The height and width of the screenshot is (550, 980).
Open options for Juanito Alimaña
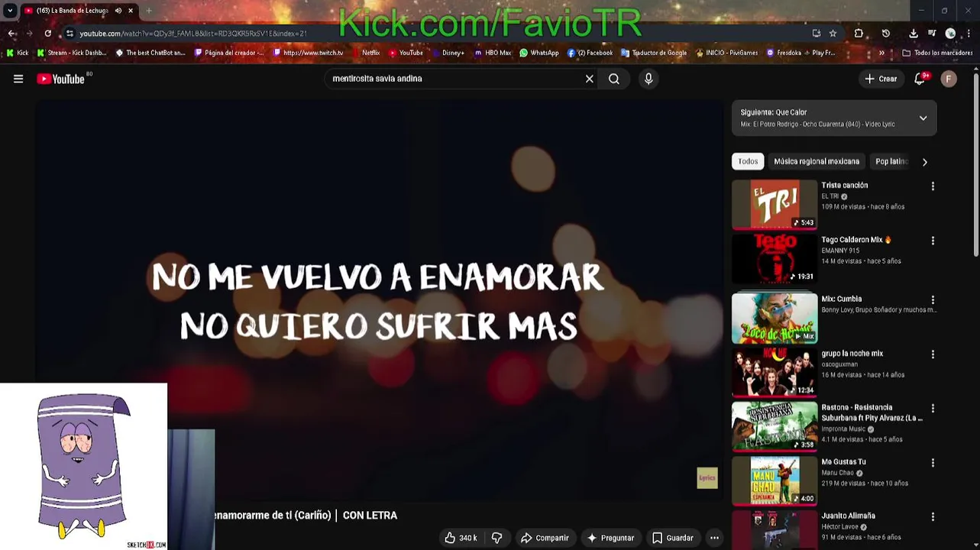tap(933, 517)
